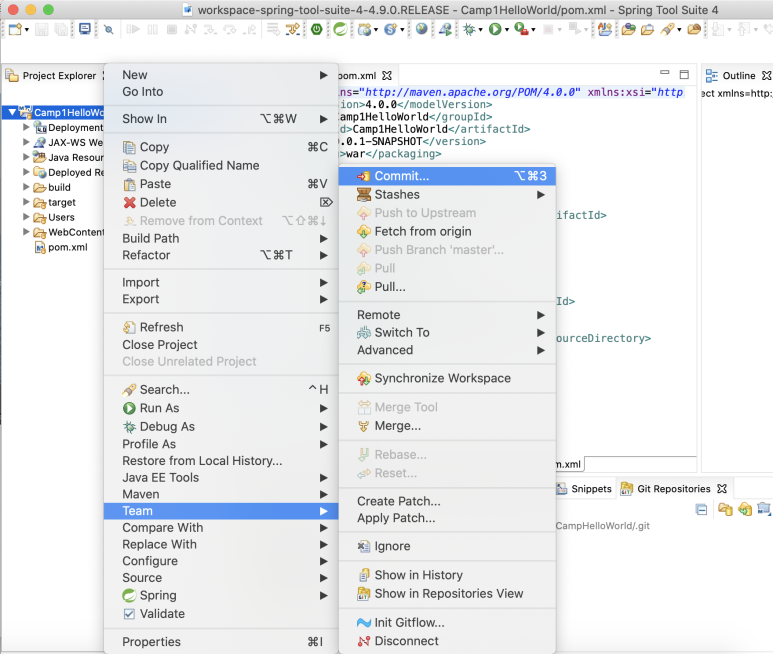Click Apply Patch... option
The width and height of the screenshot is (773, 654).
[447, 518]
